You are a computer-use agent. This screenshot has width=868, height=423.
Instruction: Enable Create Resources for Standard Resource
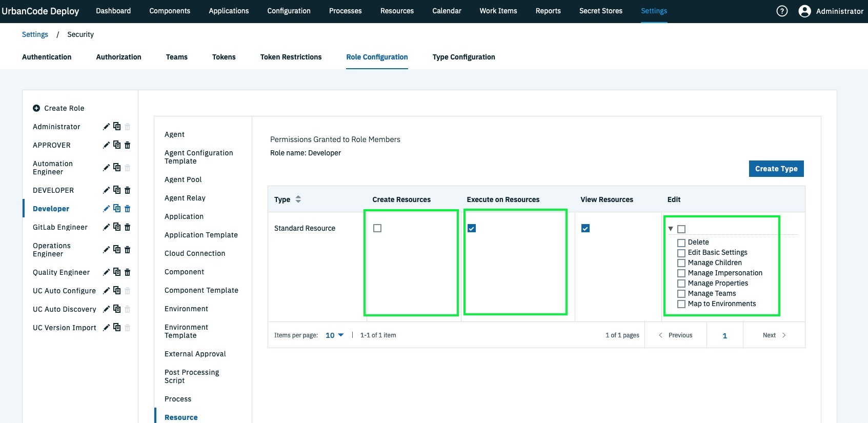pos(377,228)
